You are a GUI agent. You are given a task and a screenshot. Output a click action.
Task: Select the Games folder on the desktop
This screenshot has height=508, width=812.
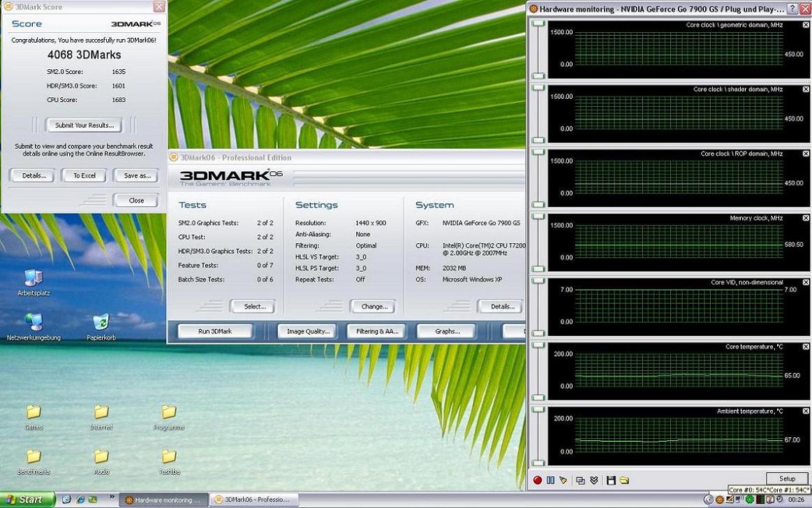33,416
